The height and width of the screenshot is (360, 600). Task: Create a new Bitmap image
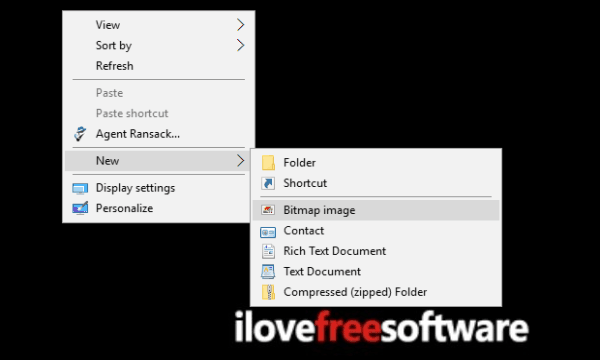376,210
